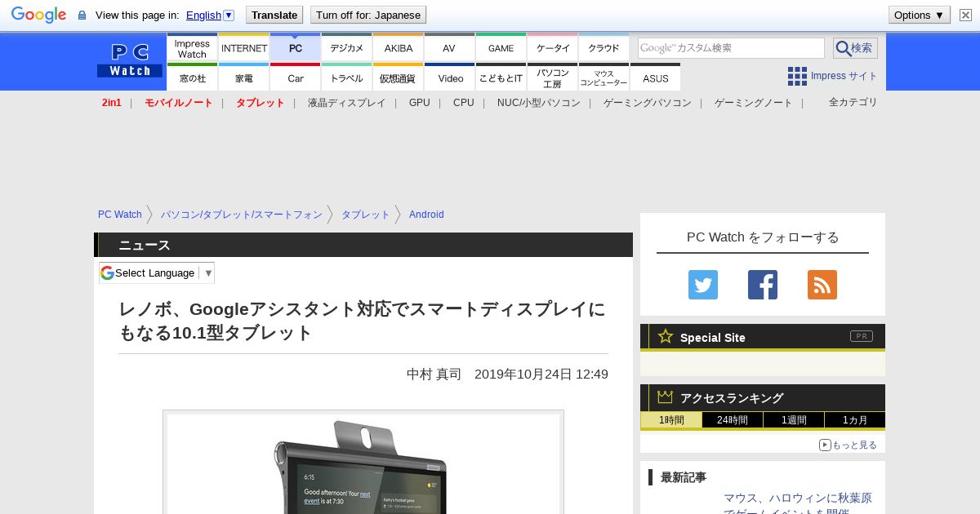Click the CPU category link
This screenshot has width=980, height=514.
464,103
